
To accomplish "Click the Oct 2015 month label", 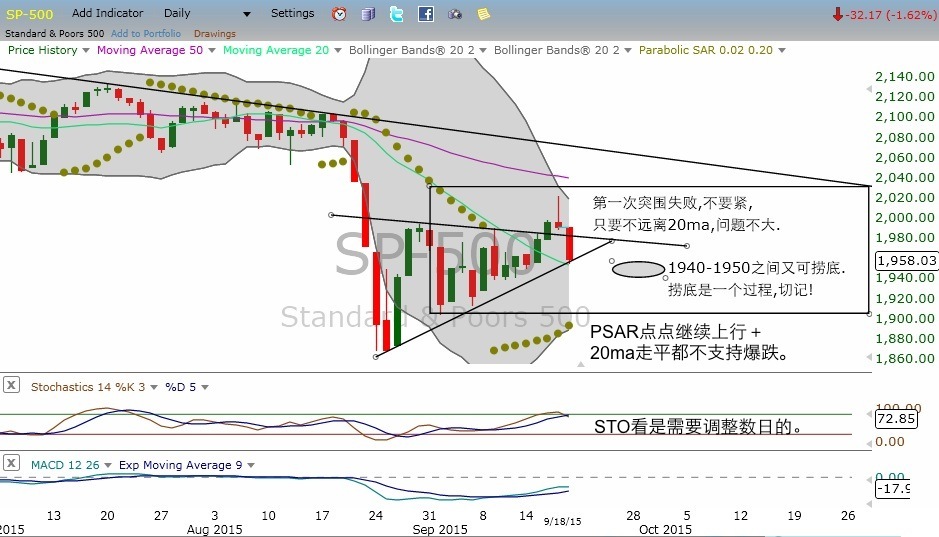I will [665, 530].
